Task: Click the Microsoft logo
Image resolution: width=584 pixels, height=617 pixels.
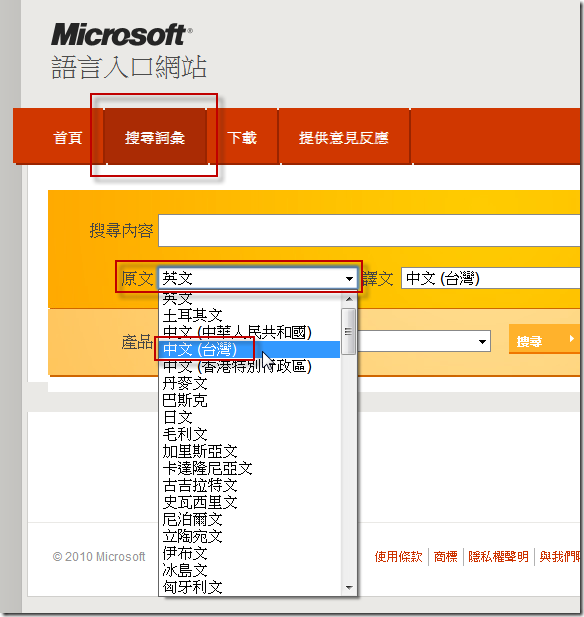Action: point(121,34)
